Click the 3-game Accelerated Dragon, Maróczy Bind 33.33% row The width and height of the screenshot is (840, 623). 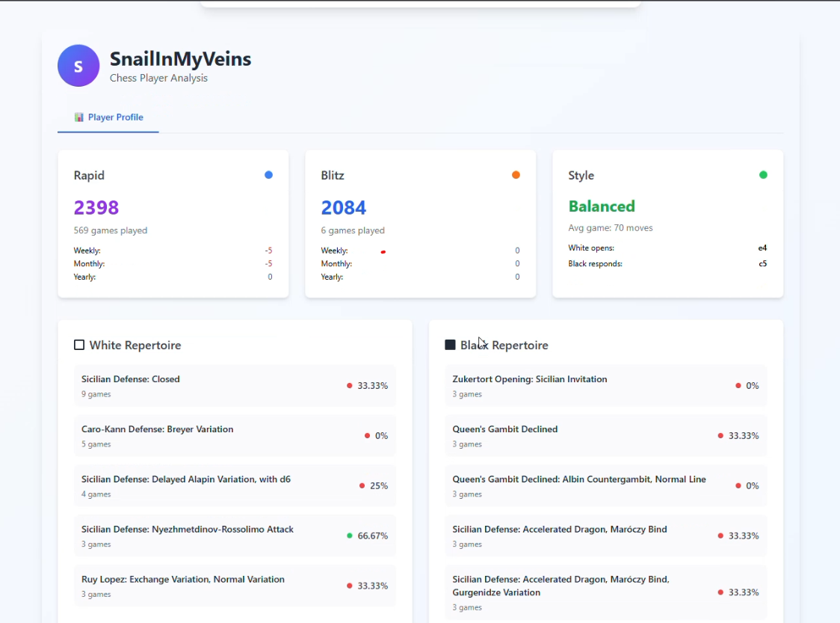pyautogui.click(x=606, y=535)
